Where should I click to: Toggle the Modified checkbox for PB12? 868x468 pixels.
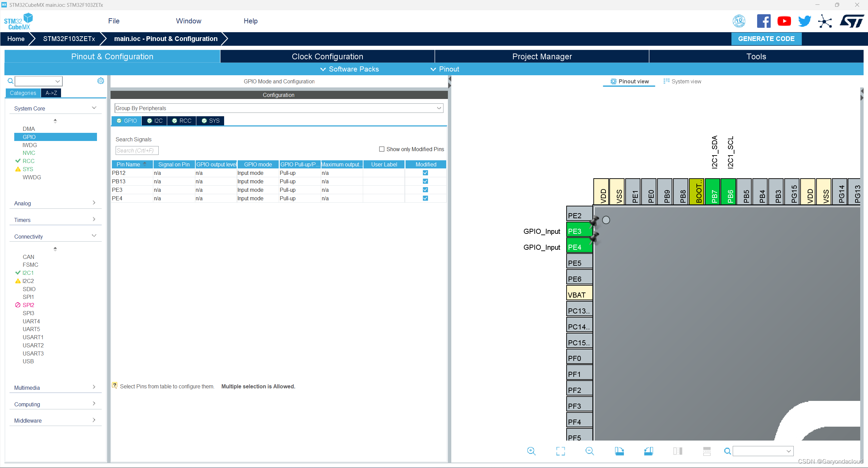pyautogui.click(x=425, y=173)
